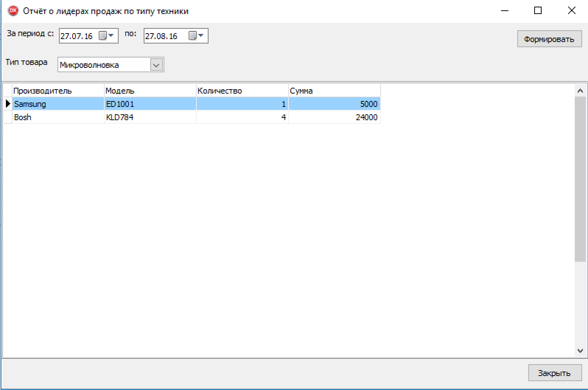Sort by the Сумма column header
The height and width of the screenshot is (390, 588).
(335, 91)
